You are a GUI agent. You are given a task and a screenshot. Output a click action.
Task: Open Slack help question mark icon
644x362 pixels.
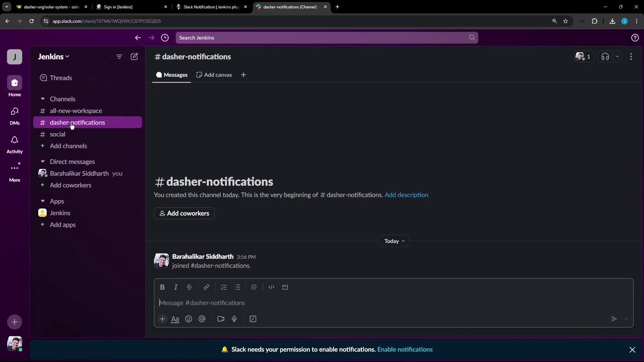635,38
